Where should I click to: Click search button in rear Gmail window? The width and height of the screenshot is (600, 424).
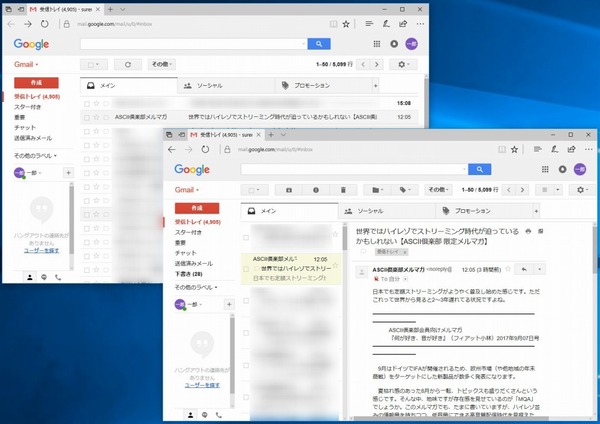[319, 44]
